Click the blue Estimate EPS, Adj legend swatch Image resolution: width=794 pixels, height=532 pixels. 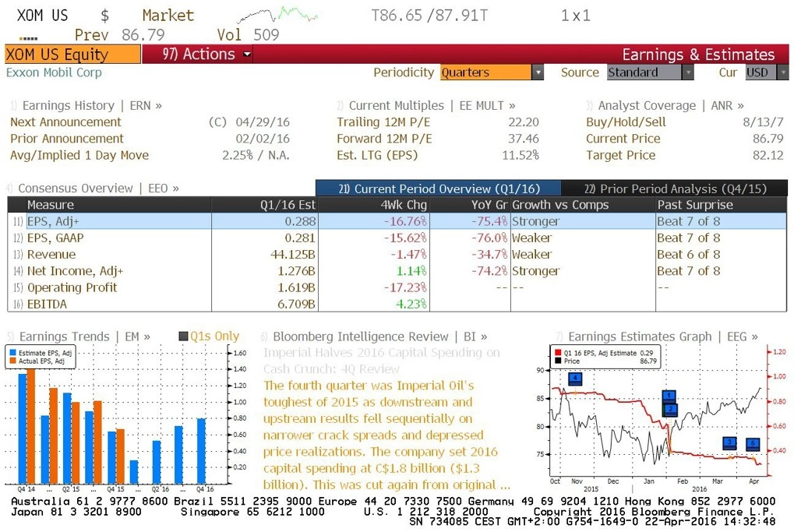[x=12, y=353]
